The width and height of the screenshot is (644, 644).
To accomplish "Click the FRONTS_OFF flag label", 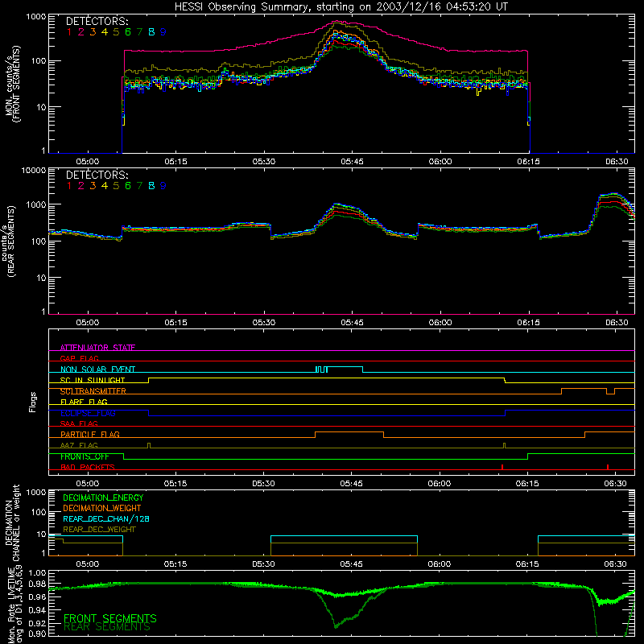I will click(85, 456).
